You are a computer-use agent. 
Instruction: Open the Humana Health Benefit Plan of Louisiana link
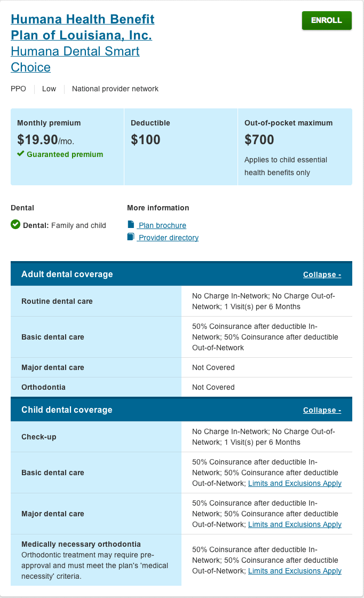[x=83, y=27]
